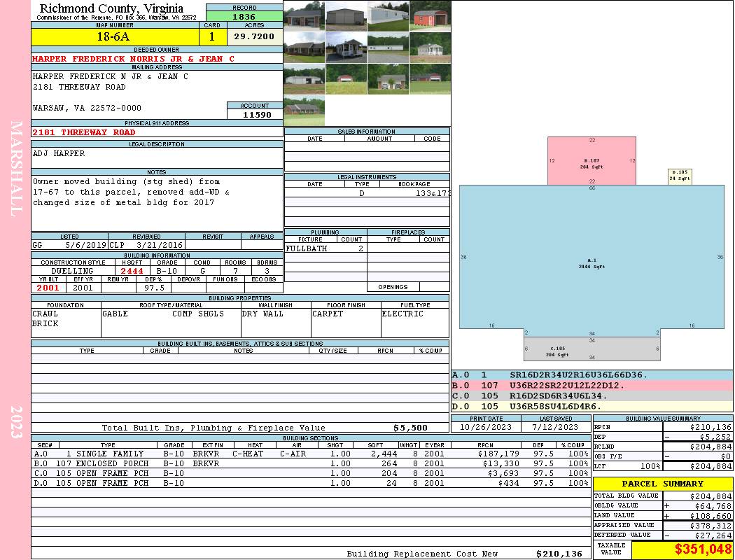Screen dimensions: 735x560
Task: Click sketch code line B.0 107
Action: 592,386
